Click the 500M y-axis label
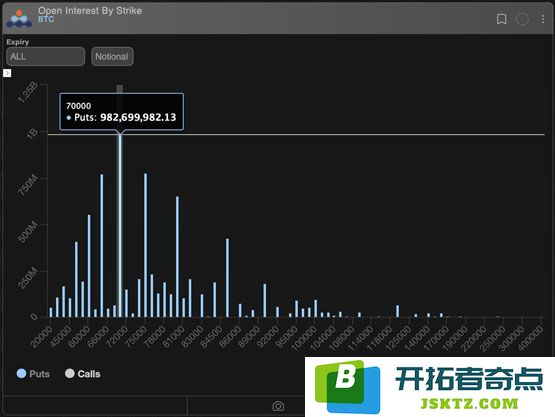 [x=28, y=232]
